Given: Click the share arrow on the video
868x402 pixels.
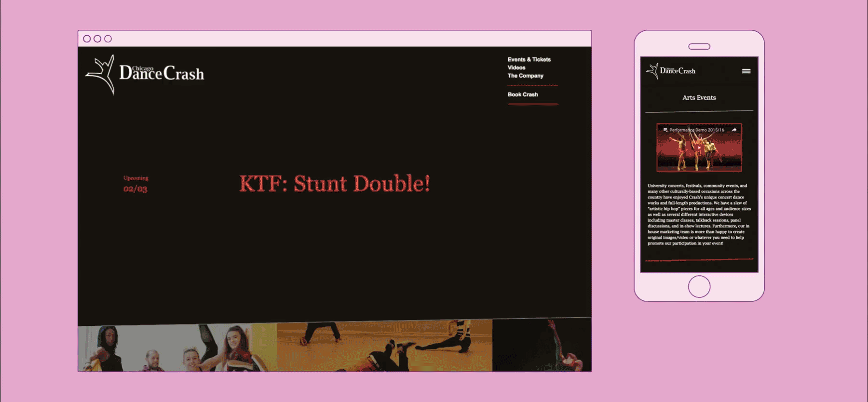Looking at the screenshot, I should click(x=734, y=130).
